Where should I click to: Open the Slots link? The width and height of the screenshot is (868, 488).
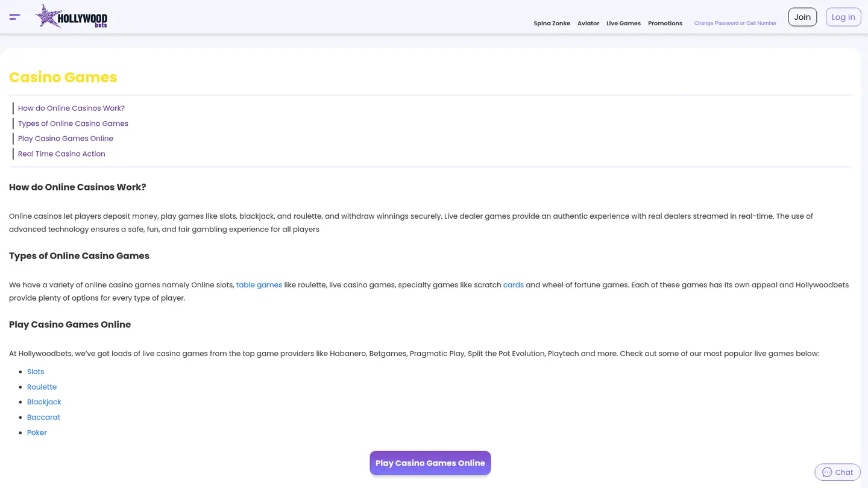click(x=36, y=372)
